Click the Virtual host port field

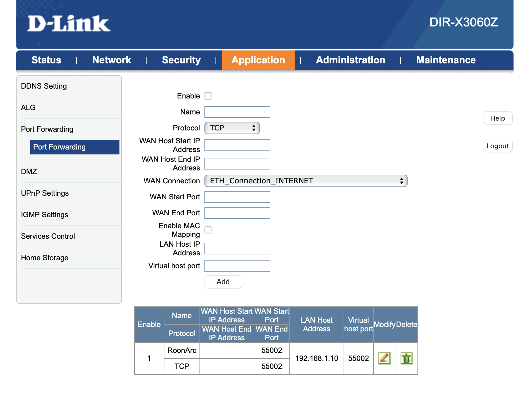click(x=237, y=266)
